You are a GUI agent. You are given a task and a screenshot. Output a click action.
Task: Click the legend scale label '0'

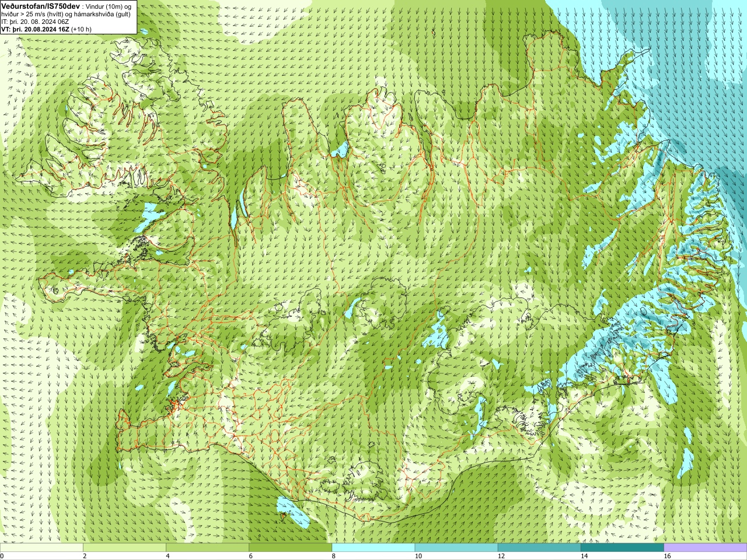click(2, 556)
